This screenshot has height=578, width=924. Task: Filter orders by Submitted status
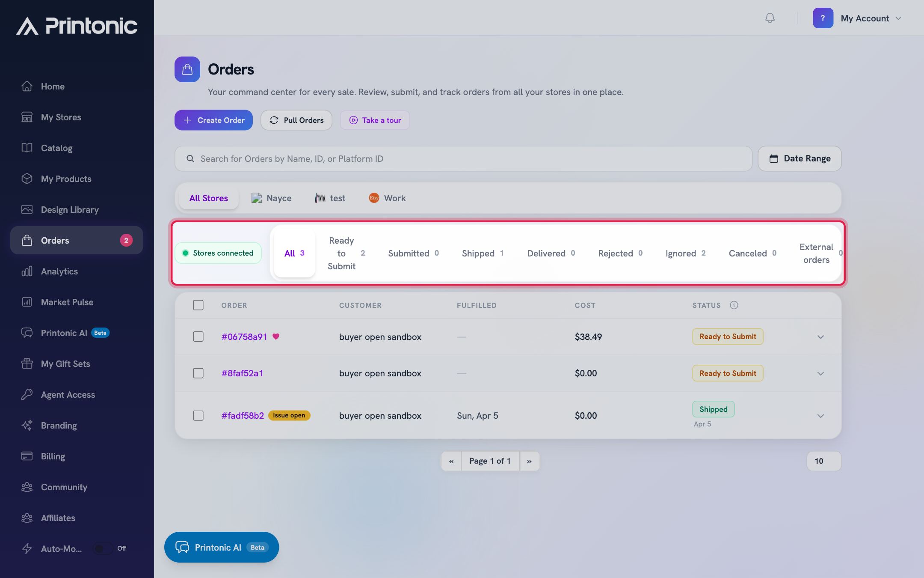tap(413, 253)
